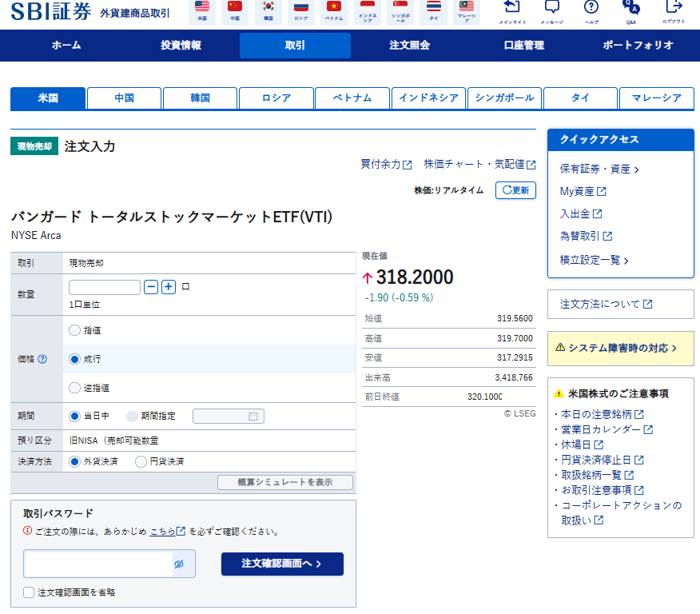Screen dimensions: 700x614
Task: Click 概算シミュレートを表示 button
Action: (x=285, y=482)
